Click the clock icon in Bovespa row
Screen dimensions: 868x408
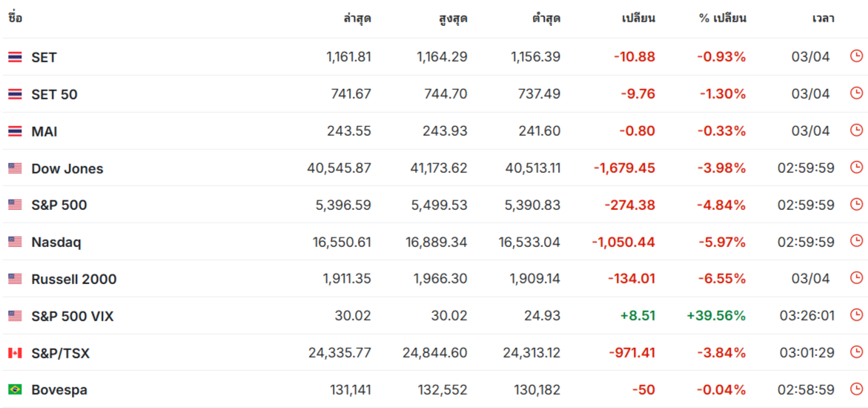click(x=856, y=389)
